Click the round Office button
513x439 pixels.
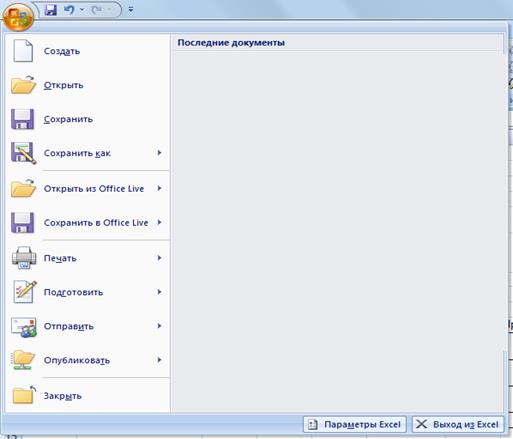[18, 17]
